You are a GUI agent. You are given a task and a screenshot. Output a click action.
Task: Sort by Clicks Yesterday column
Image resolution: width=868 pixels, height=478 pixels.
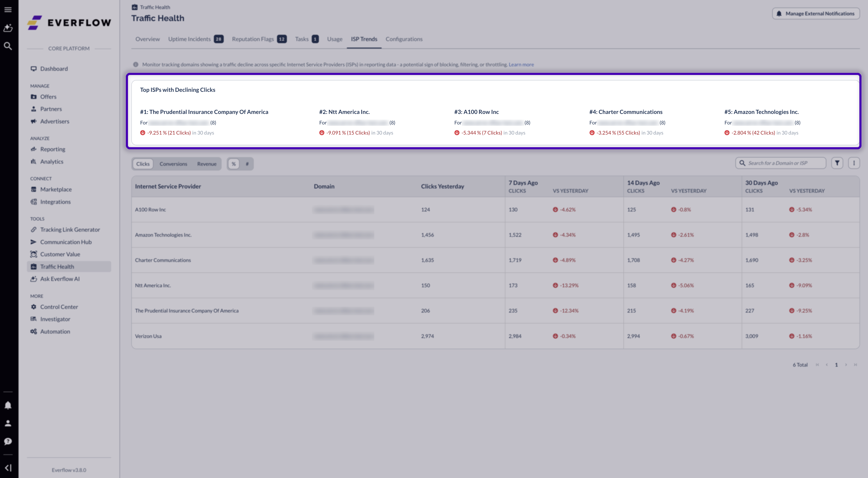tap(442, 186)
